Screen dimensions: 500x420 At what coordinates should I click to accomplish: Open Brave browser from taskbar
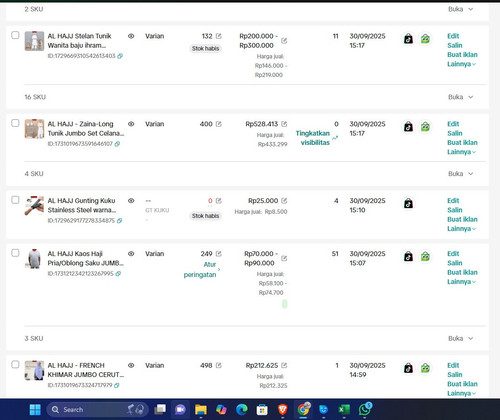click(x=283, y=409)
